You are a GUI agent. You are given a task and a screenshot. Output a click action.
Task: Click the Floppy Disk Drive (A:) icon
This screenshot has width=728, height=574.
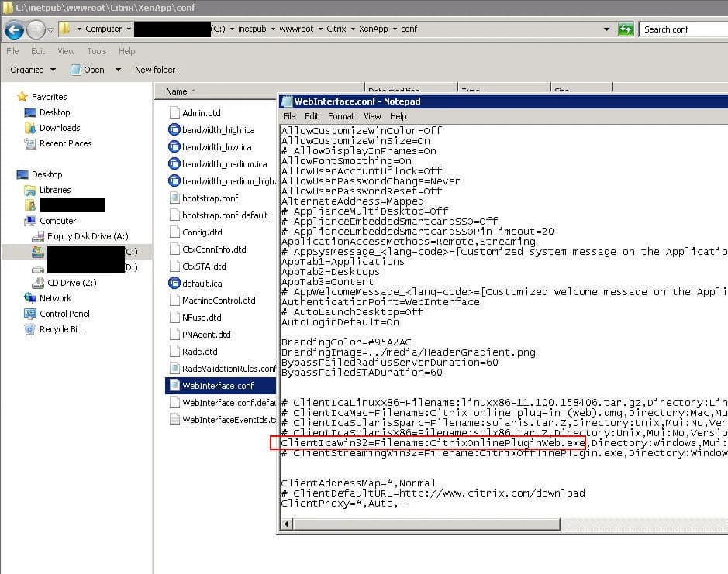38,237
